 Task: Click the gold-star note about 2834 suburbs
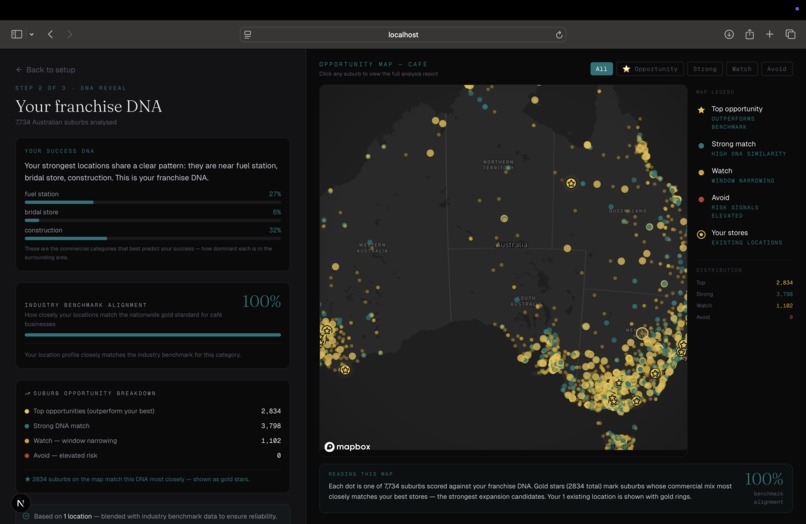pos(137,479)
